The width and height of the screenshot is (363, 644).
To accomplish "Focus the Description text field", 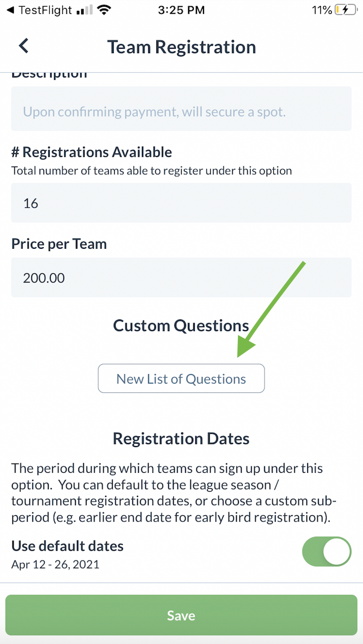I will pyautogui.click(x=181, y=111).
